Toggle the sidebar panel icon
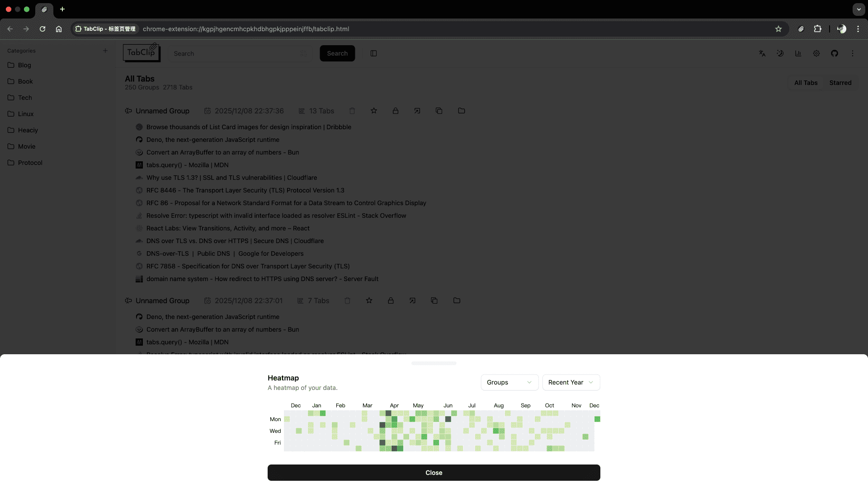Screen dimensions: 868x488 click(x=373, y=53)
